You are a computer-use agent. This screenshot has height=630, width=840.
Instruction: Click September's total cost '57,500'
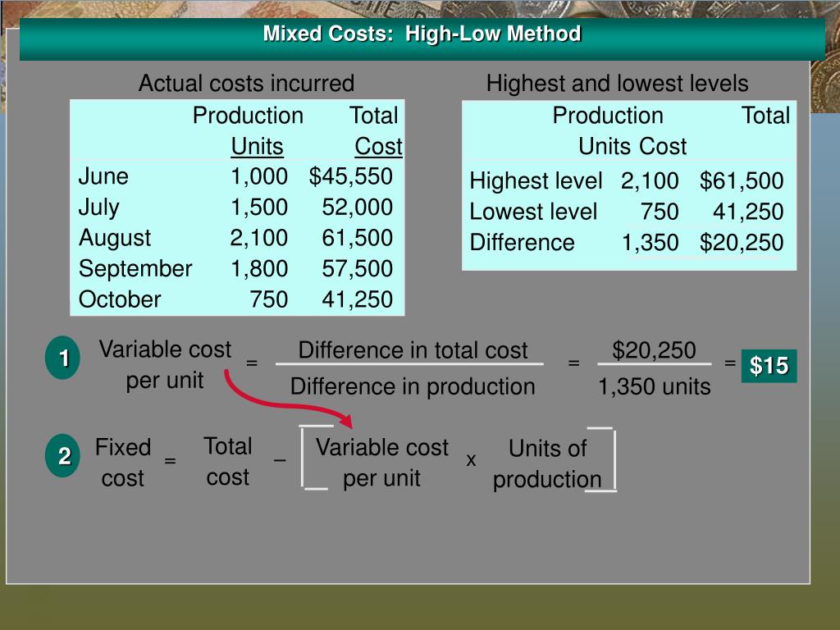click(358, 269)
